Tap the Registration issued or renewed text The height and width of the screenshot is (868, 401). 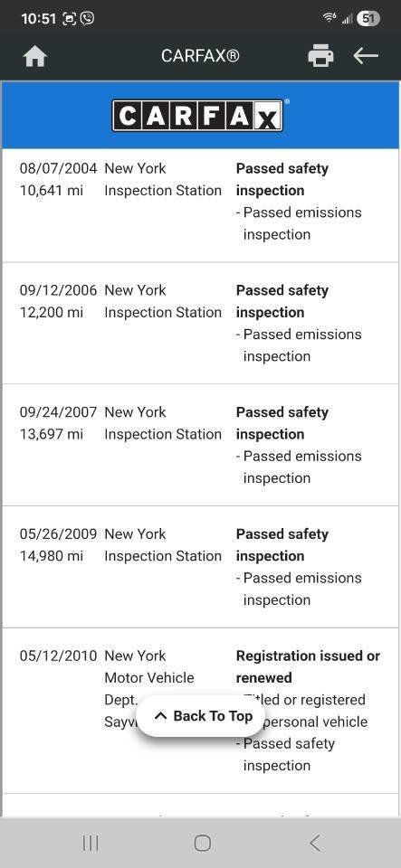(x=308, y=666)
